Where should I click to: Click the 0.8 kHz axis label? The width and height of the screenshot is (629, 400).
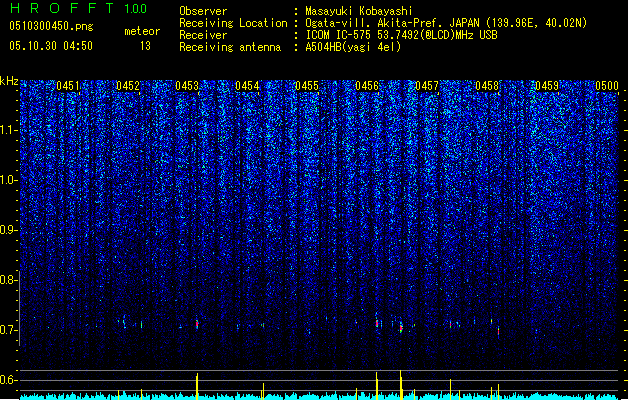tap(8, 280)
